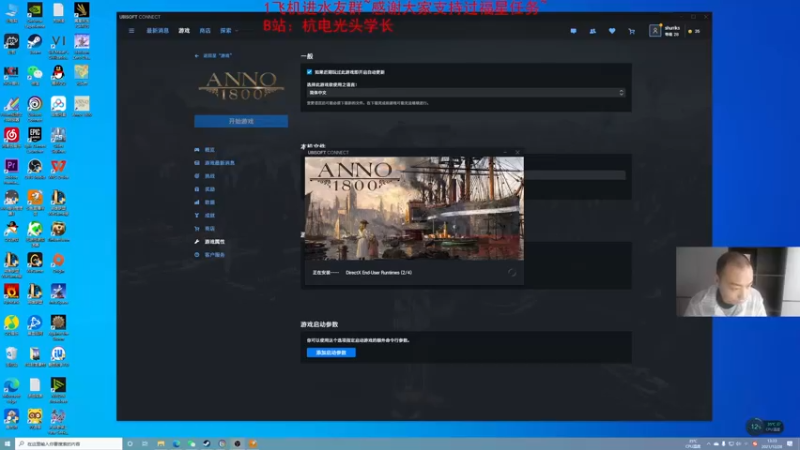The height and width of the screenshot is (450, 800).
Task: Open the 游戏最新消息 game news sidebar item
Action: click(215, 163)
